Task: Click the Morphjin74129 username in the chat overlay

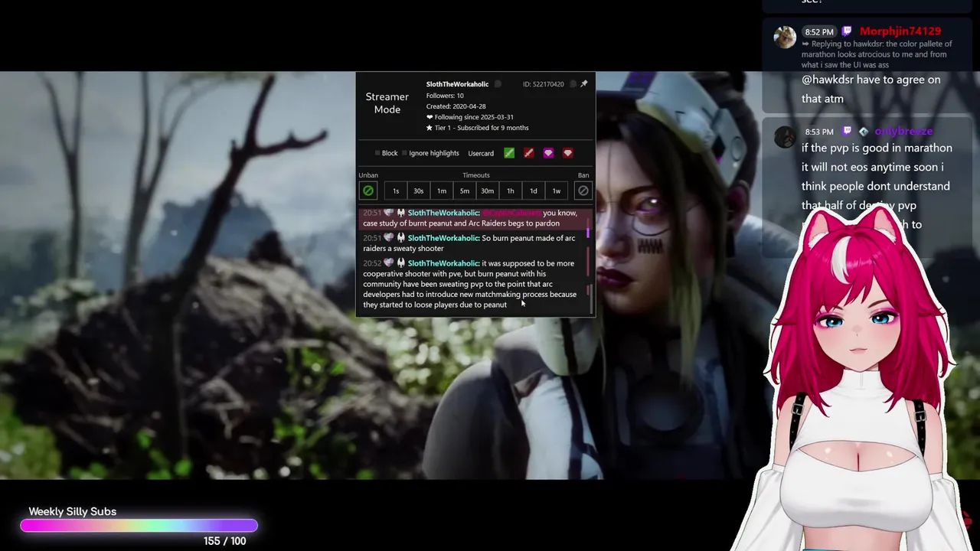Action: point(900,31)
